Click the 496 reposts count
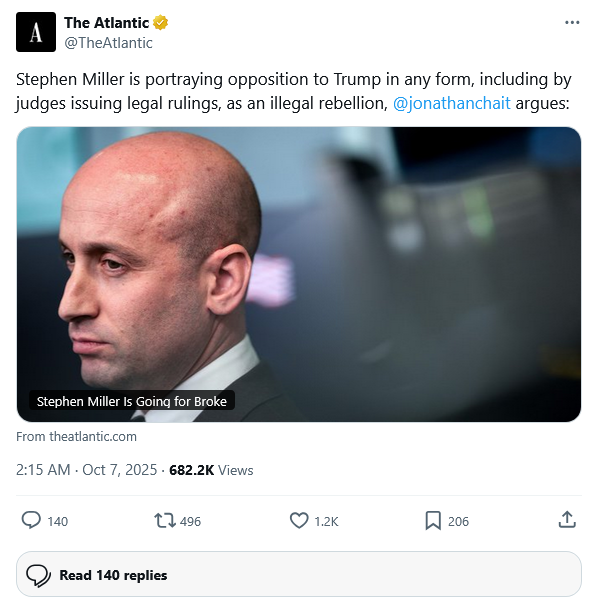This screenshot has width=598, height=605. click(x=190, y=521)
